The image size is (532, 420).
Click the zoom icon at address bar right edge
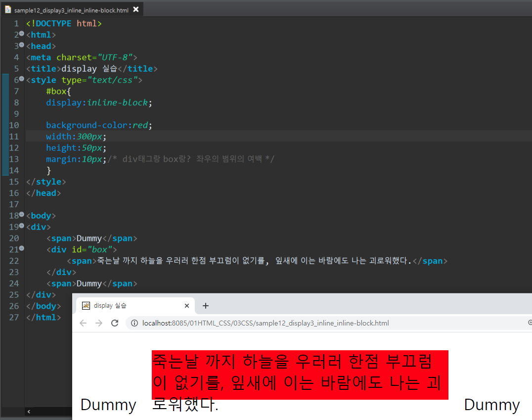point(530,323)
